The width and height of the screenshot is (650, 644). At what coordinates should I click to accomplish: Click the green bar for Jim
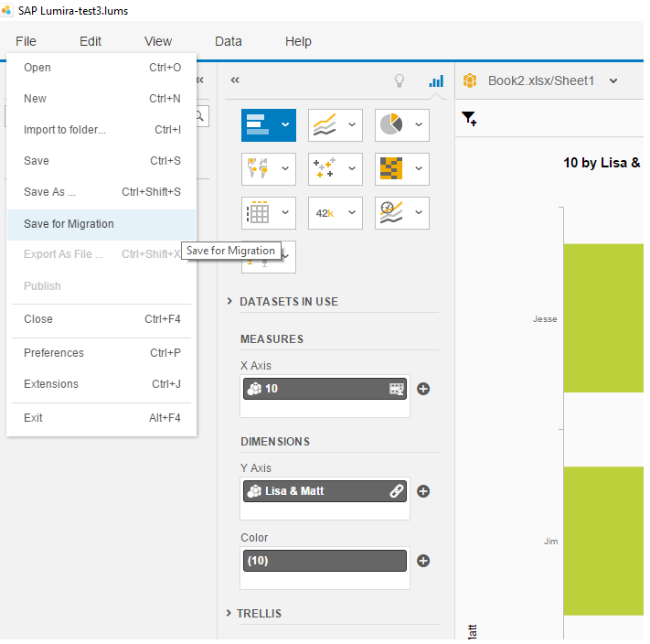click(x=603, y=541)
